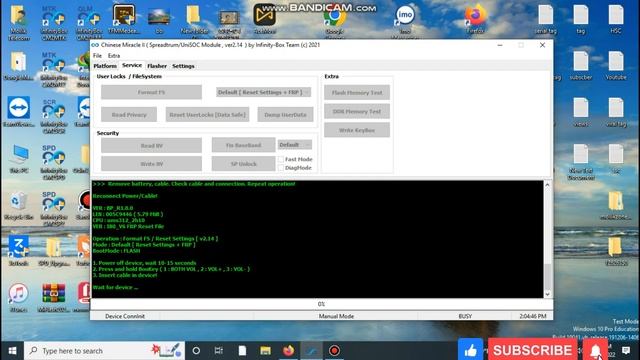The image size is (640, 360).
Task: Click the Read NV button
Action: (151, 145)
